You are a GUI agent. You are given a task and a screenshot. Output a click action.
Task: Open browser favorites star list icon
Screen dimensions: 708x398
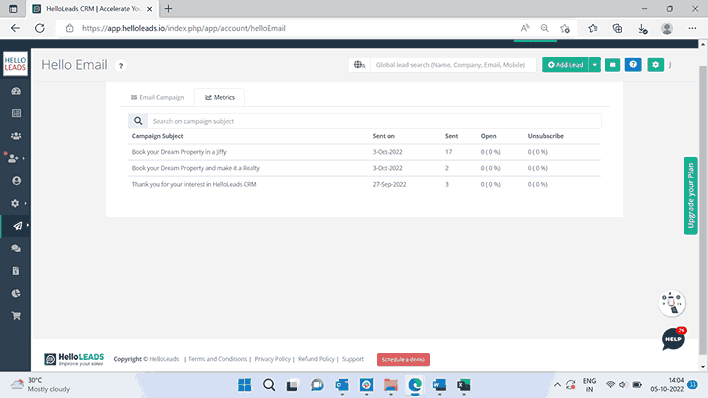[x=593, y=28]
